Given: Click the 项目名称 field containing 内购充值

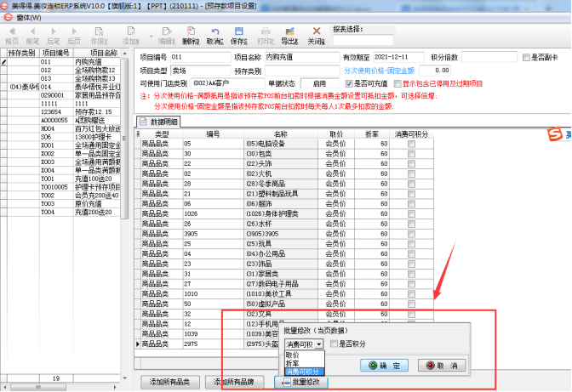Looking at the screenshot, I should pos(302,57).
